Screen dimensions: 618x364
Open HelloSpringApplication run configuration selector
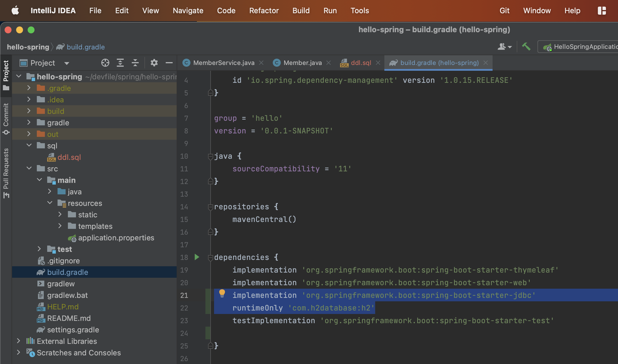[578, 47]
